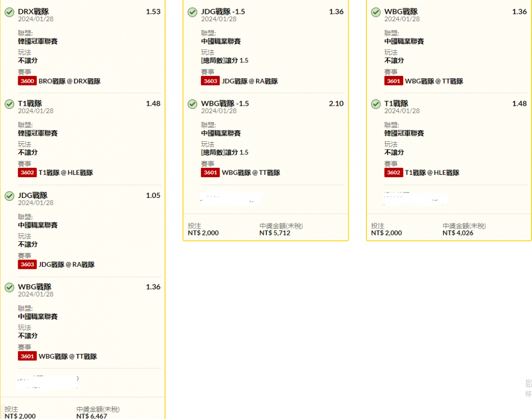Viewport: 532px width, 419px height.
Task: Click the green check icon beside DRX戰隊
Action: [x=9, y=12]
